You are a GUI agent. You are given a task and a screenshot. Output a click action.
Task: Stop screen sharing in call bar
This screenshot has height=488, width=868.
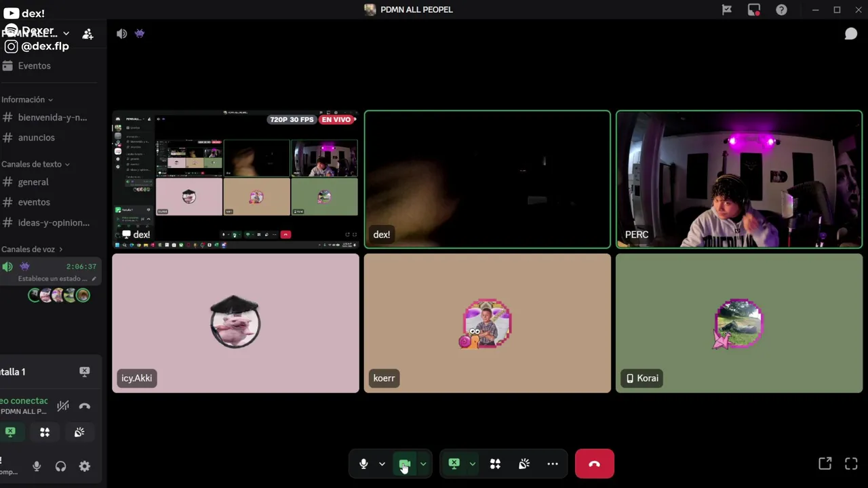[454, 464]
